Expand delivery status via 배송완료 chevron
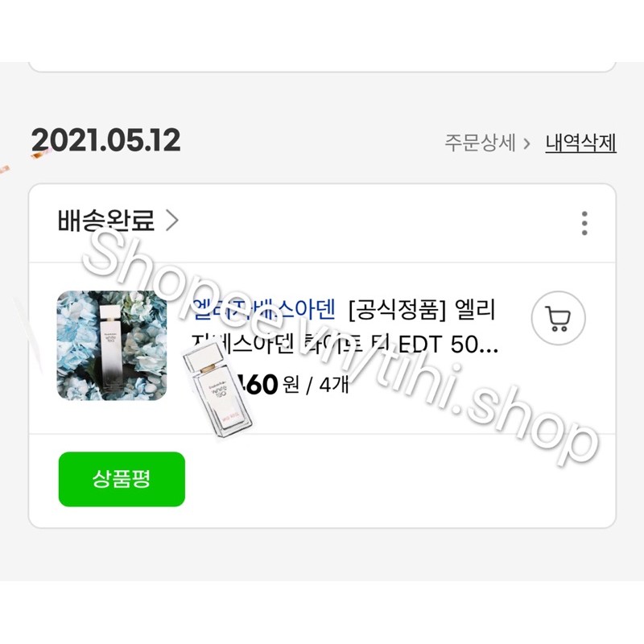Image resolution: width=644 pixels, height=644 pixels. (x=172, y=221)
